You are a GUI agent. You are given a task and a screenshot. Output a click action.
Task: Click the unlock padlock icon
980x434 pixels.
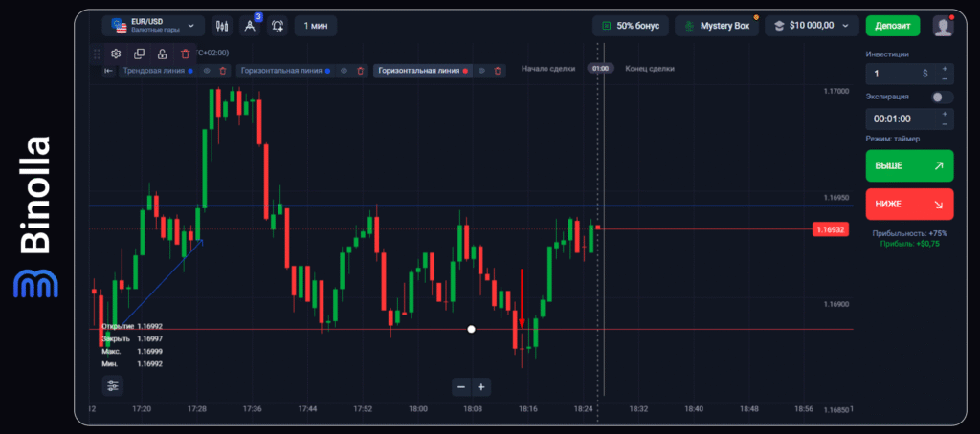(x=163, y=54)
